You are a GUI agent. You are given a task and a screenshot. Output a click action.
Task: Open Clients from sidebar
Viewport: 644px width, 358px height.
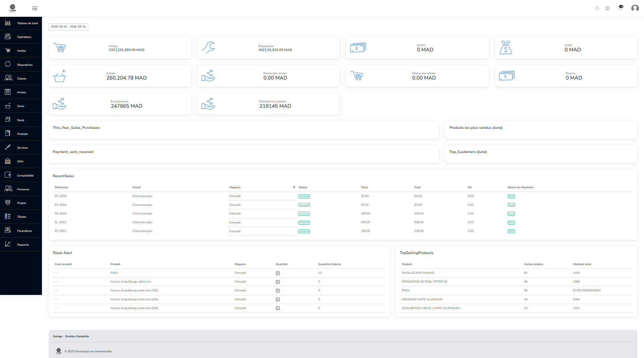tap(21, 79)
